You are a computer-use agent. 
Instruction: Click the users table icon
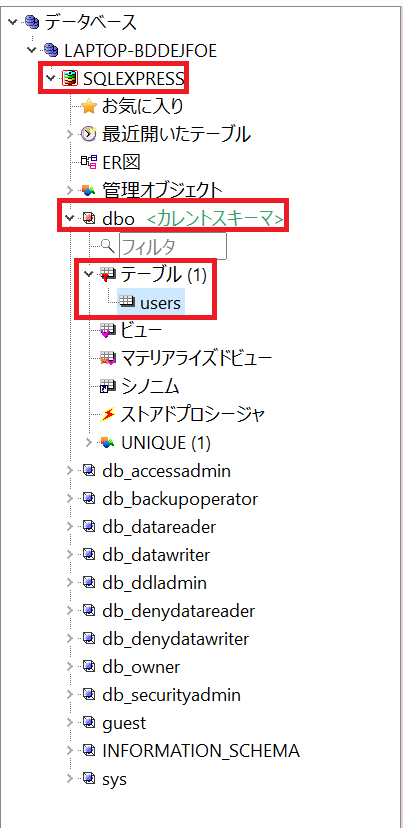click(127, 302)
